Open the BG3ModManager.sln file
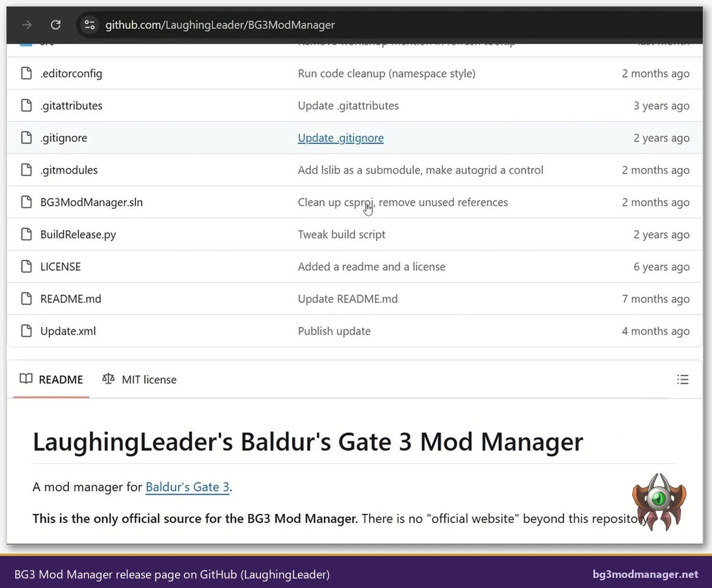 (91, 202)
